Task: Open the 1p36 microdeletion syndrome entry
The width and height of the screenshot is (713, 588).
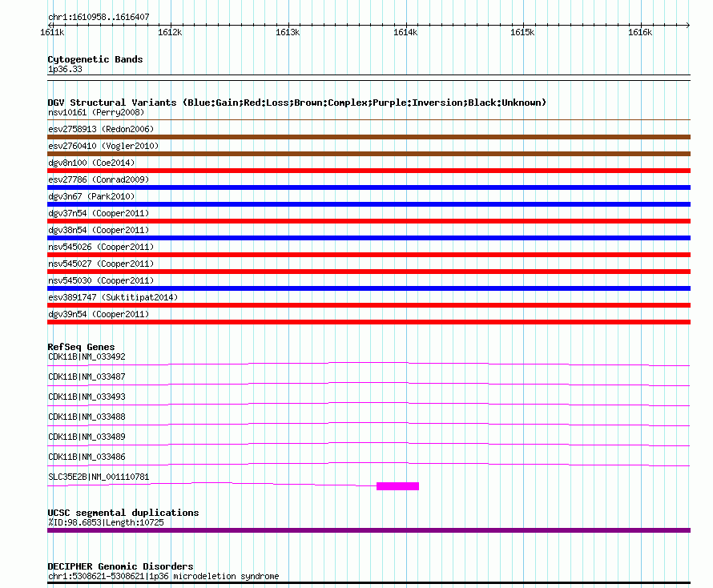Action: 163,576
